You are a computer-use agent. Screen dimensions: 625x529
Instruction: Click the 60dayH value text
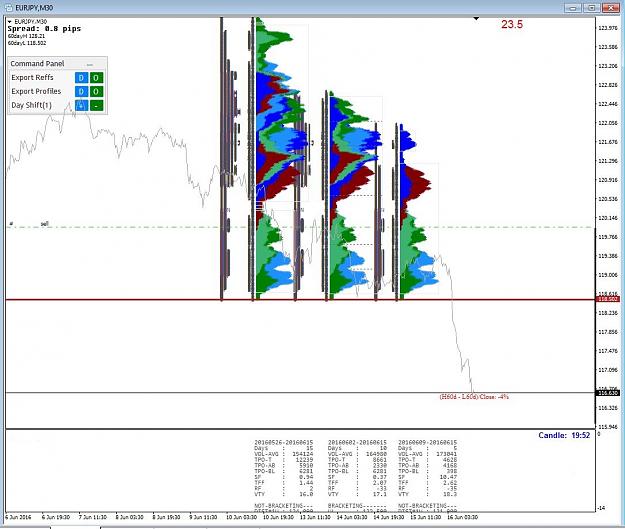coord(26,36)
